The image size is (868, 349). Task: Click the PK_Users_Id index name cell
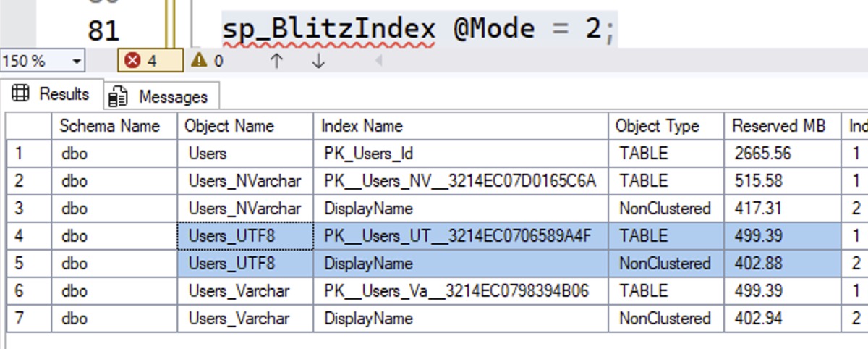pos(461,154)
